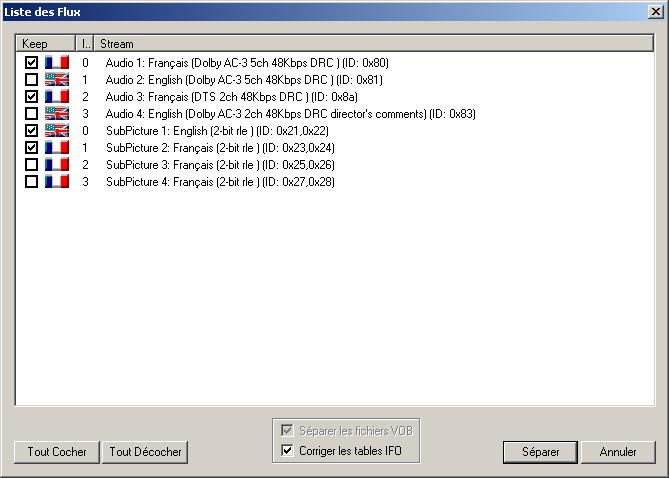
Task: Click the French flag icon for Audio 3
Action: click(56, 96)
